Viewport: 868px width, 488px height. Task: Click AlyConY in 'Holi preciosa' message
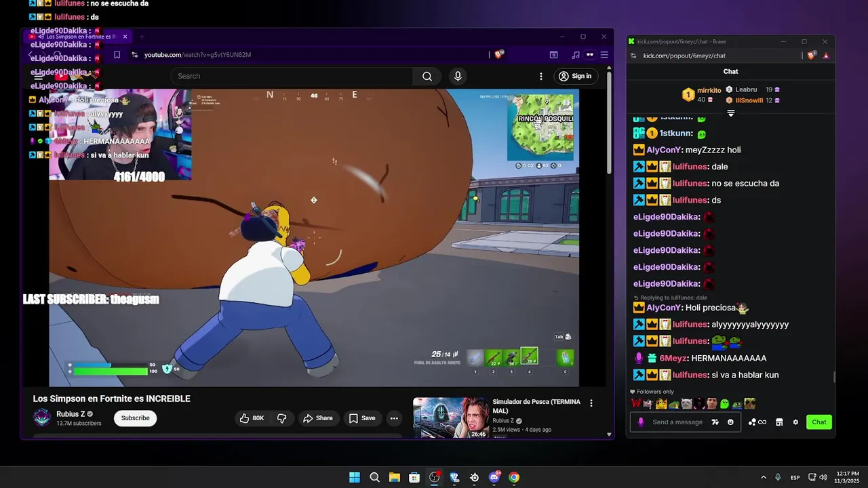coord(663,308)
